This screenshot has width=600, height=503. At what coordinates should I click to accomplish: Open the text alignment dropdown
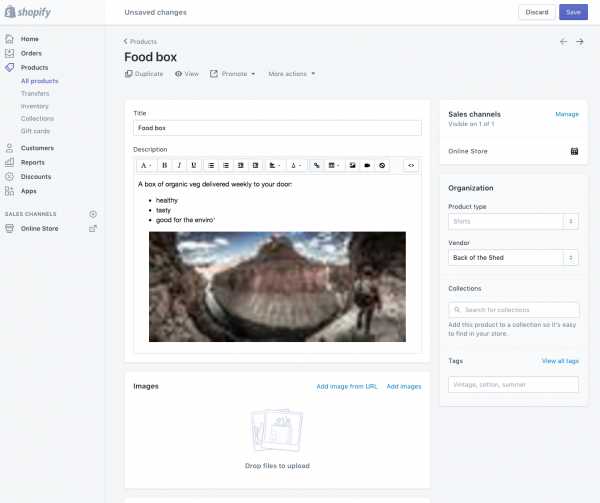(x=275, y=165)
